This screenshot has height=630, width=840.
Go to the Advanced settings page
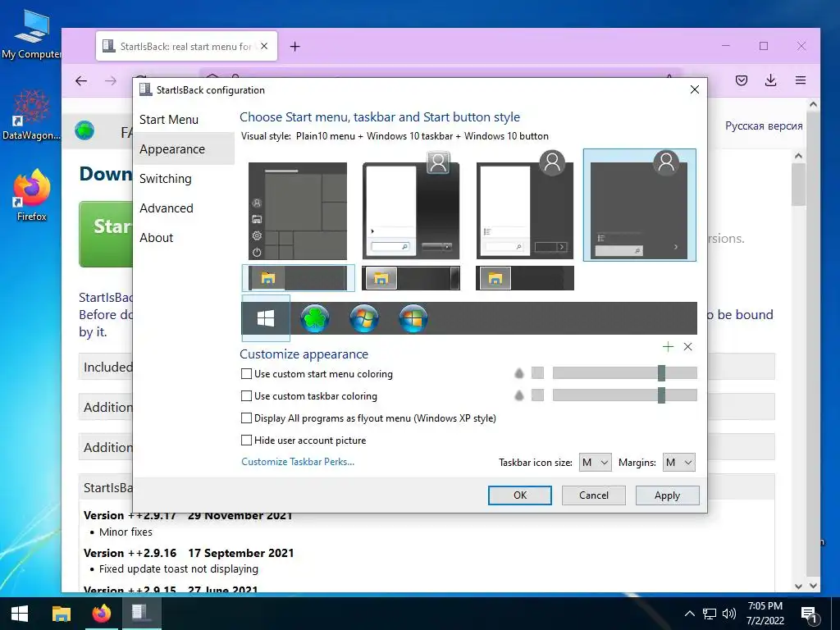[184, 208]
